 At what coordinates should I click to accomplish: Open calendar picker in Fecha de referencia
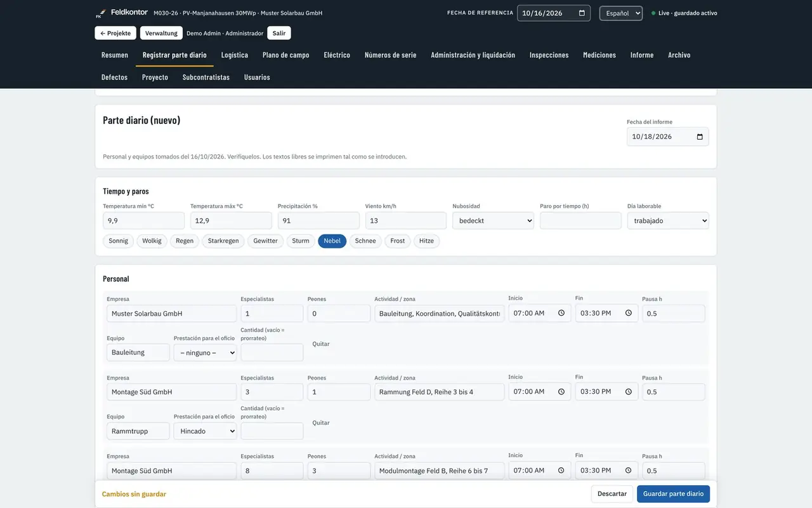(582, 13)
